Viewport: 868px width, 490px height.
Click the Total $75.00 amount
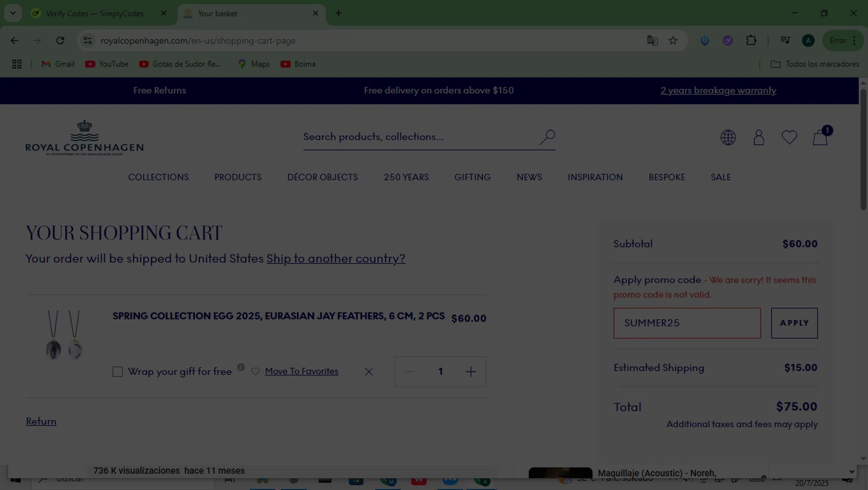796,407
